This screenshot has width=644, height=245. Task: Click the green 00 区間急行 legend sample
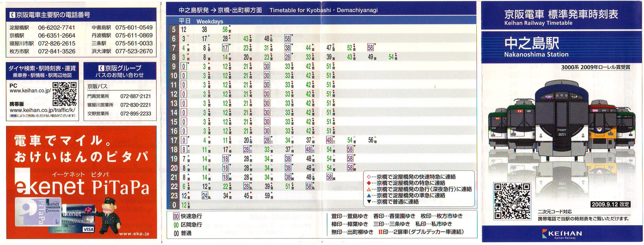point(176,225)
